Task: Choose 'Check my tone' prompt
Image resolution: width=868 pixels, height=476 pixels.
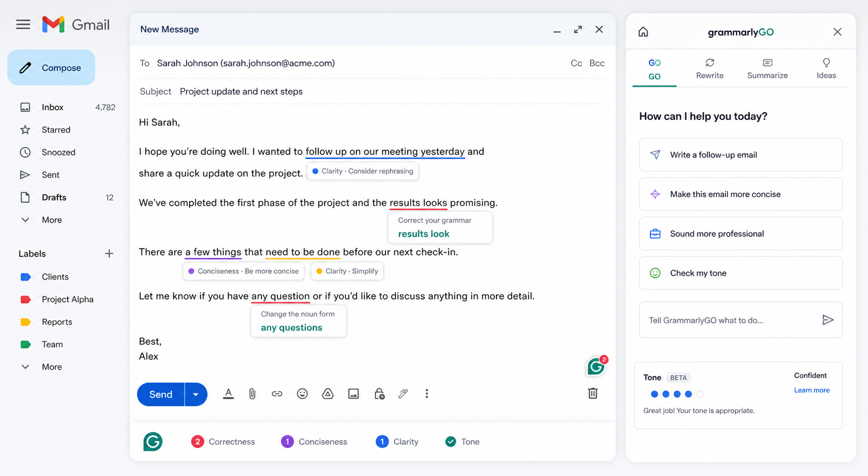Action: tap(741, 273)
